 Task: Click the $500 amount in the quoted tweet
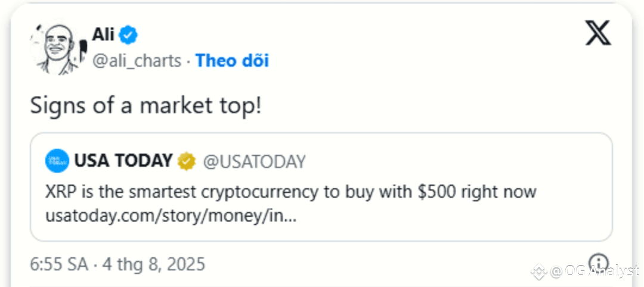tap(436, 192)
